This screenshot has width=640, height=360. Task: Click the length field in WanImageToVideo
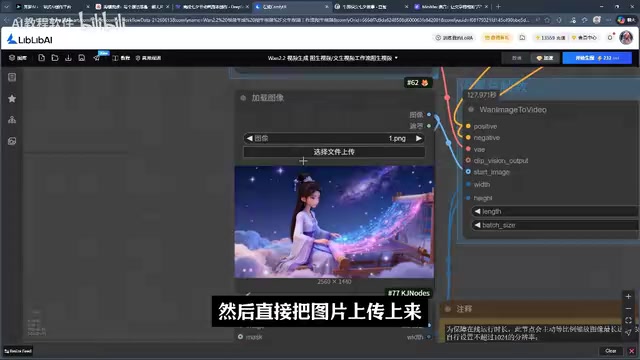coord(555,211)
